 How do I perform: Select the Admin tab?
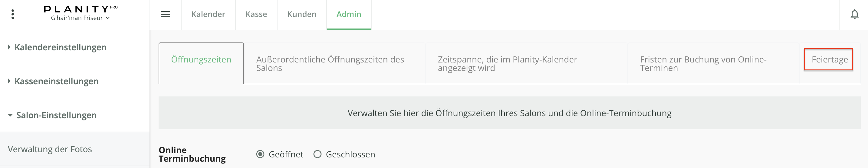click(349, 14)
